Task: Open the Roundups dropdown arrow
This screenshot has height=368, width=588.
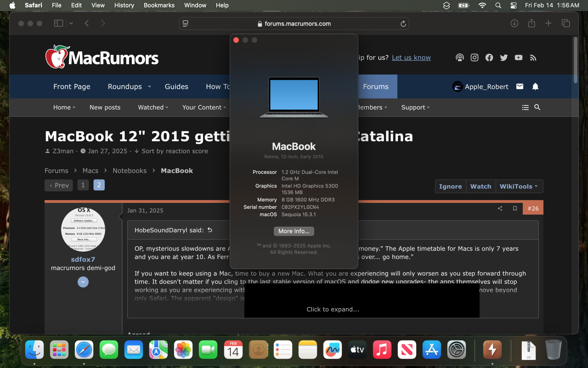Action: [149, 87]
